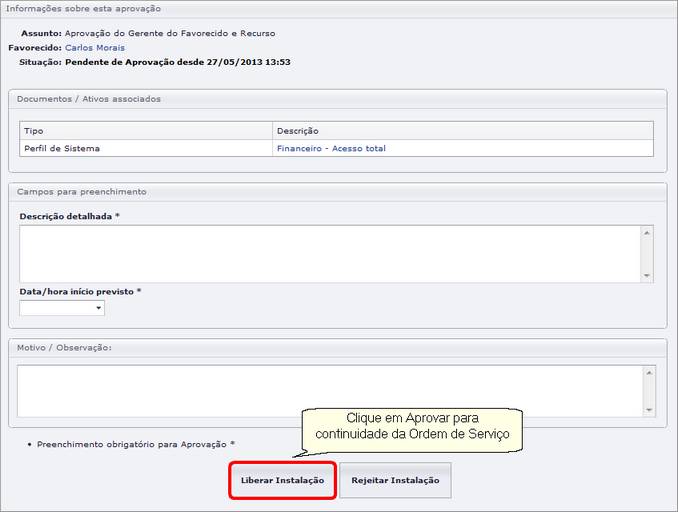Click the Documentos / Ativos associados panel header

point(89,99)
